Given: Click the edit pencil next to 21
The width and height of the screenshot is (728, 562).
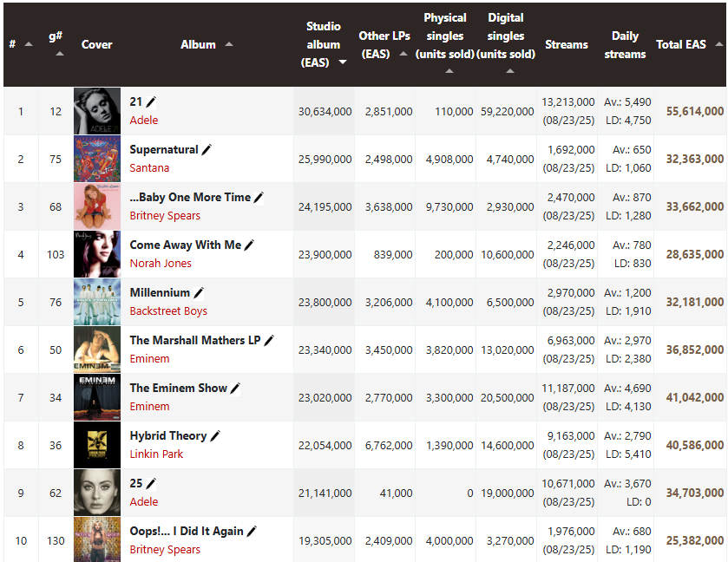Looking at the screenshot, I should coord(151,101).
